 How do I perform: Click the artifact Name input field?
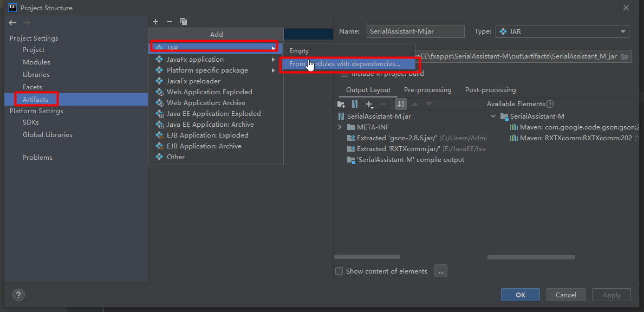click(415, 31)
